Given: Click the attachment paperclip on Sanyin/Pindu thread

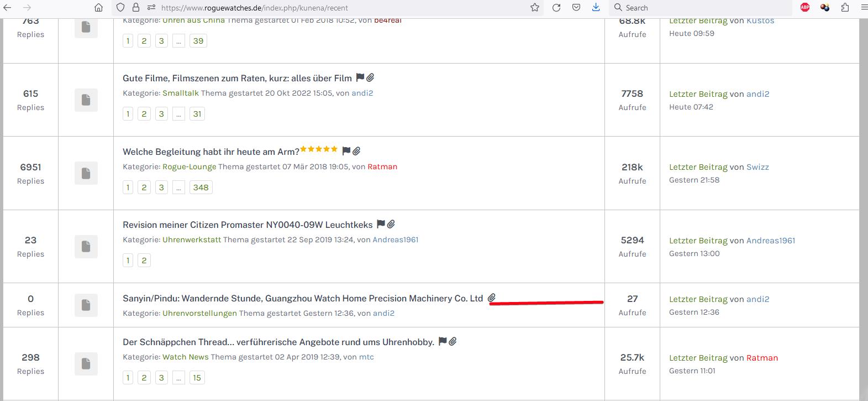Looking at the screenshot, I should 491,298.
